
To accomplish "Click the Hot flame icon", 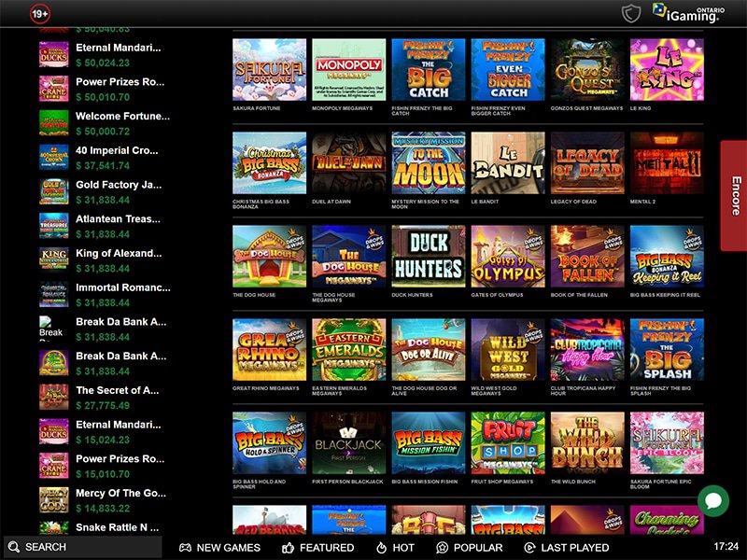I will point(381,548).
